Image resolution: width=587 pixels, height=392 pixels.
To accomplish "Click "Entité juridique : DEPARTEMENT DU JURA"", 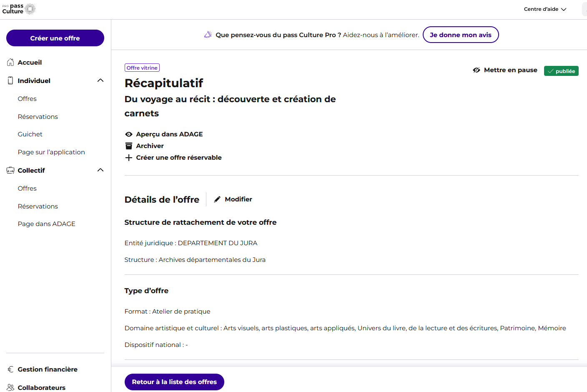I will (191, 243).
